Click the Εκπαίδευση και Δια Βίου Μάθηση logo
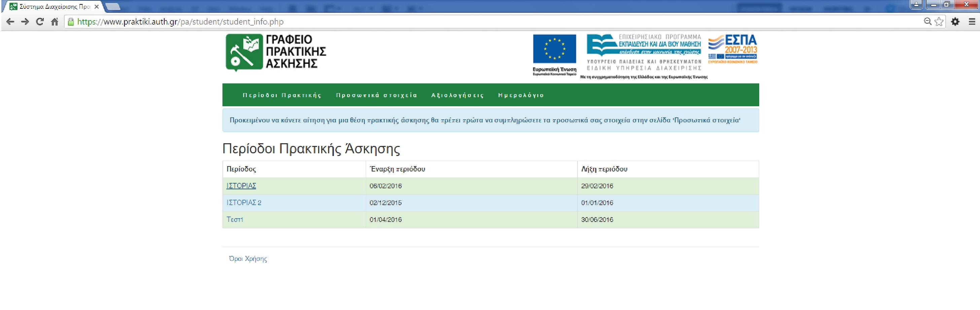Image resolution: width=980 pixels, height=310 pixels. click(x=644, y=52)
